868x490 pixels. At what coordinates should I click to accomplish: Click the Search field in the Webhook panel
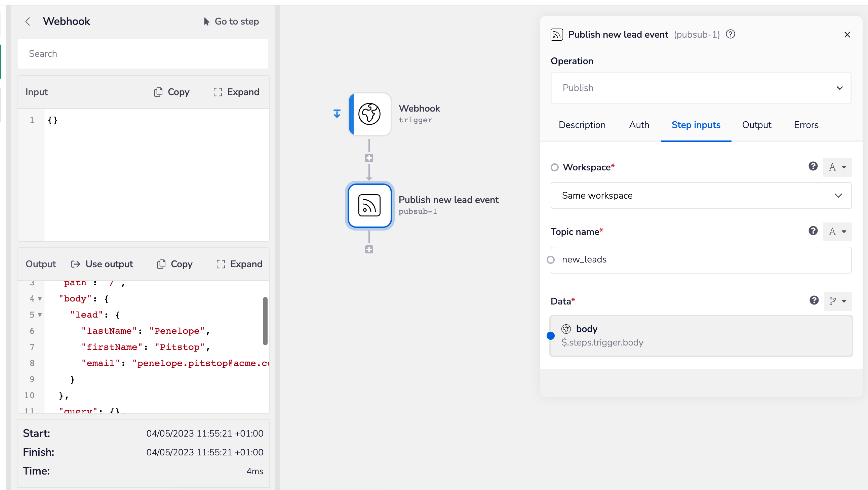pos(143,53)
